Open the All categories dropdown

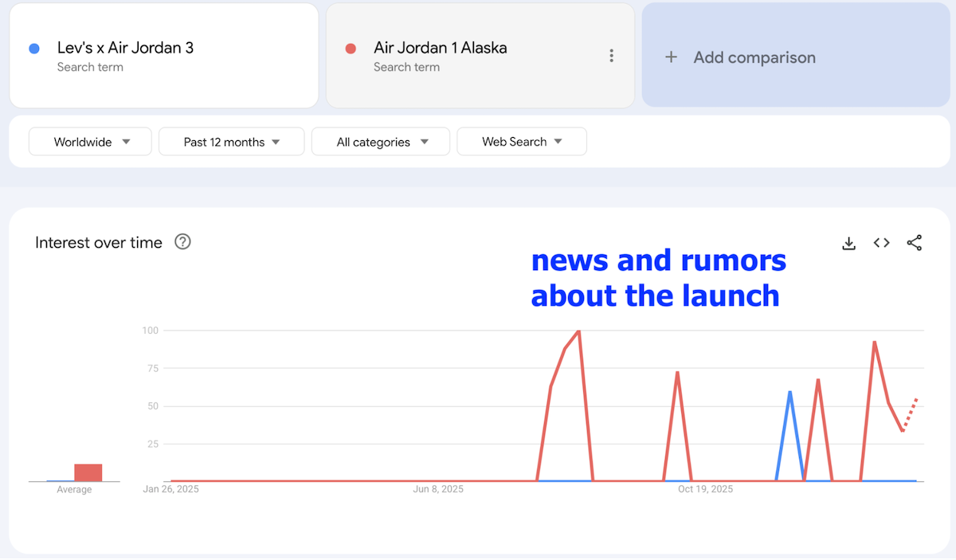point(380,141)
